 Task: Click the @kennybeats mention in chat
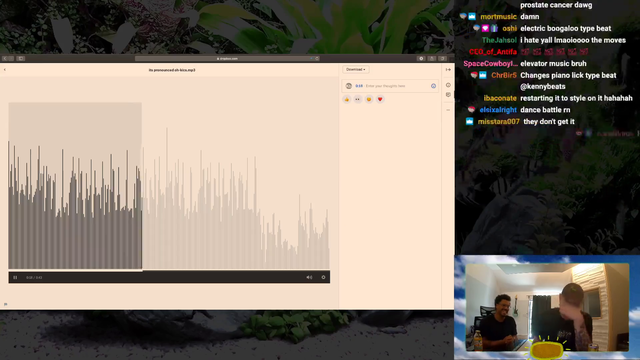tap(543, 87)
